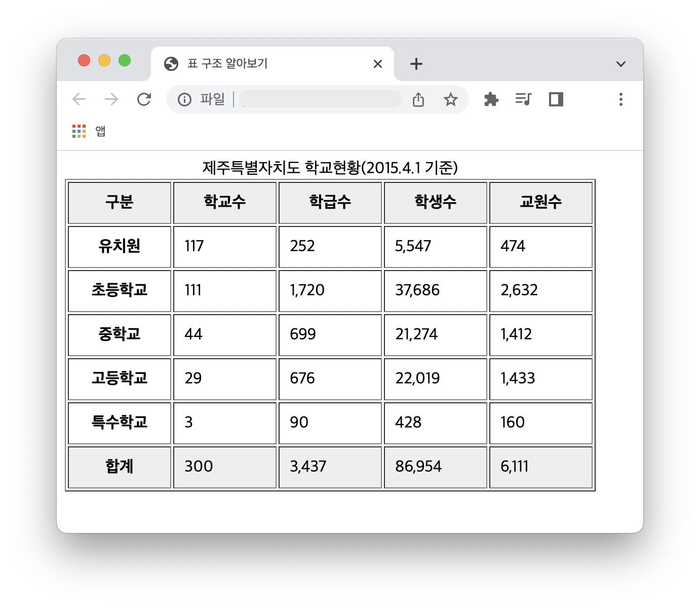Click the total cell showing 86,954

point(436,467)
